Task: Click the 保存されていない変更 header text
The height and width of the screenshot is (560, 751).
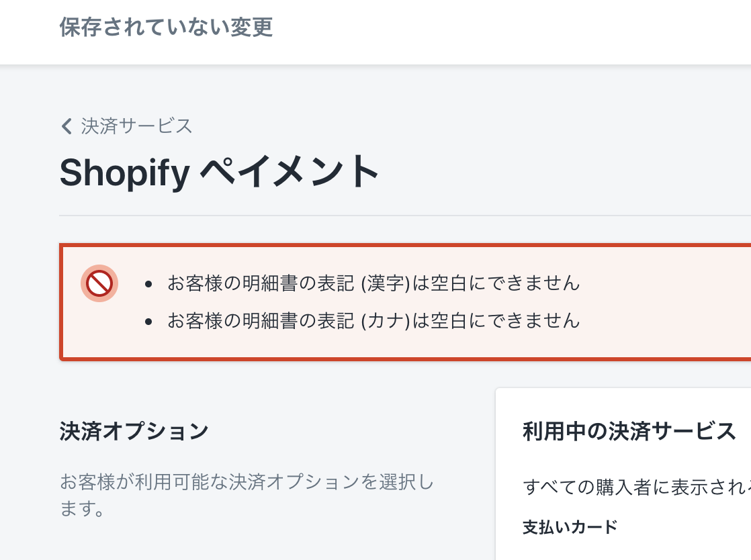Action: (x=166, y=28)
